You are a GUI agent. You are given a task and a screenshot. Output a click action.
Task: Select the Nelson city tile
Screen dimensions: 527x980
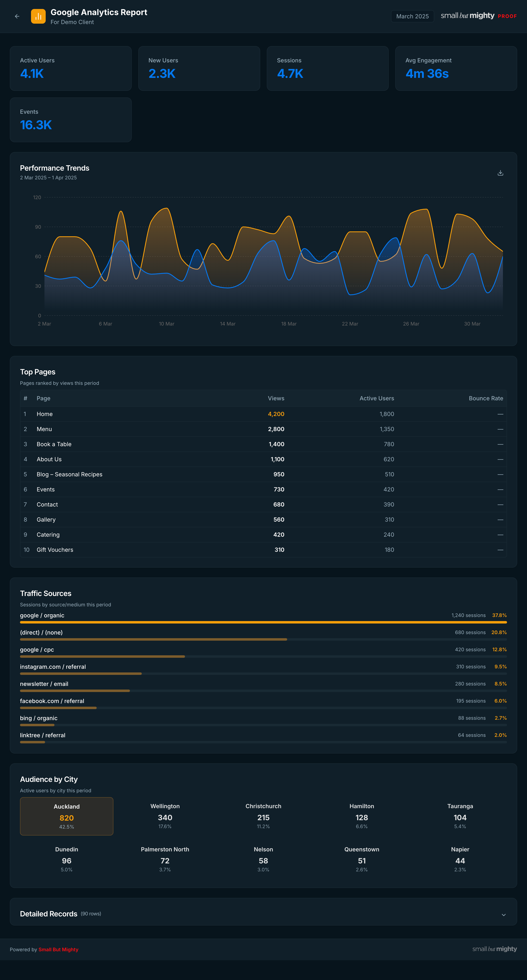[263, 859]
